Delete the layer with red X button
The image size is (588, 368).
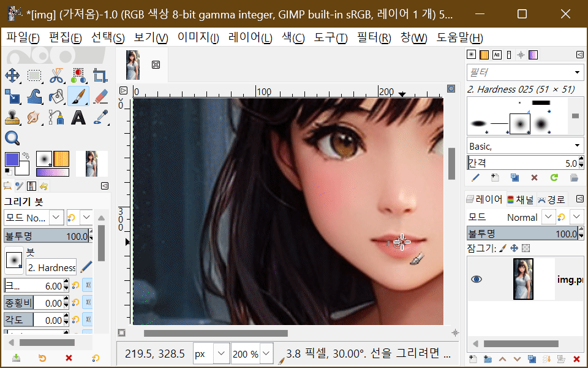pyautogui.click(x=577, y=359)
